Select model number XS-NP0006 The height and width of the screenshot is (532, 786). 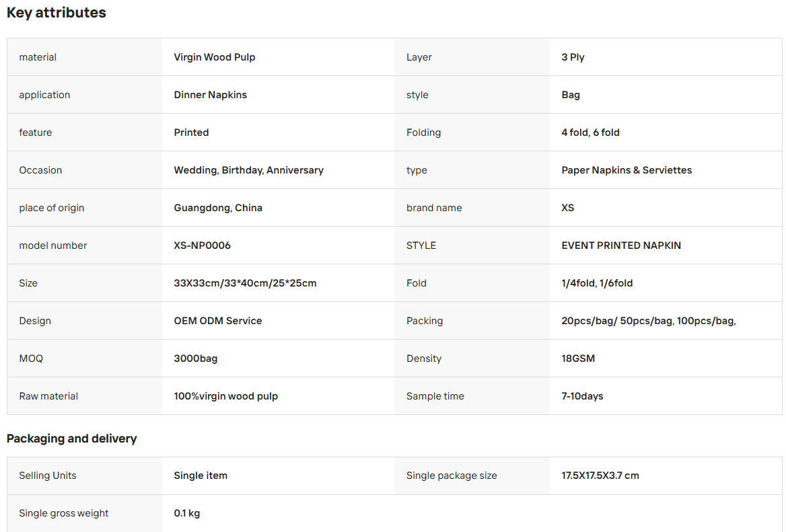203,245
